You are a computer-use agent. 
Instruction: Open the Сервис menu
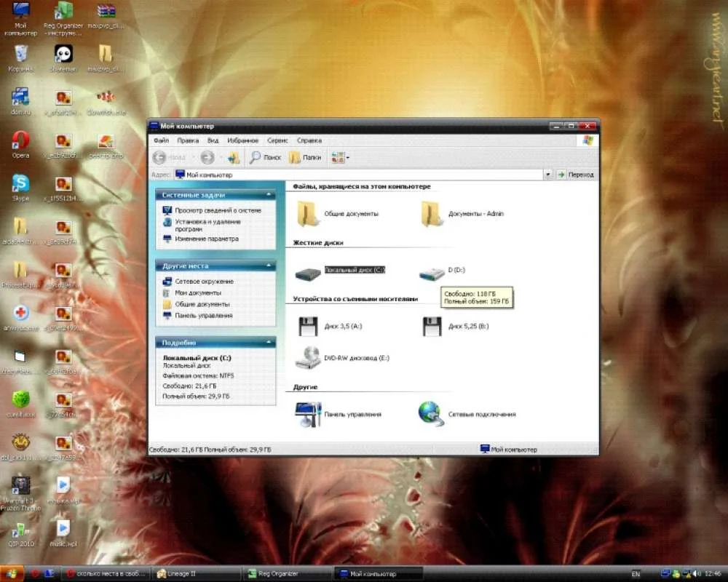coord(277,140)
